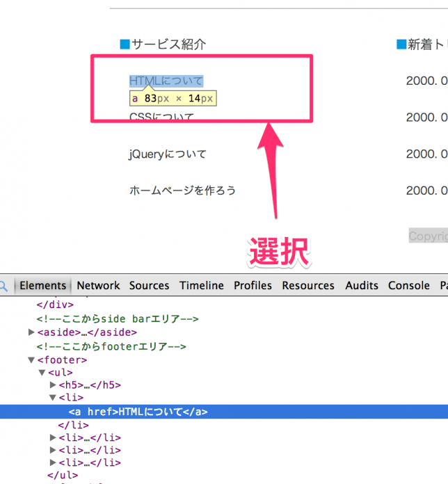
Task: Expand the h5 element node
Action: tap(53, 385)
